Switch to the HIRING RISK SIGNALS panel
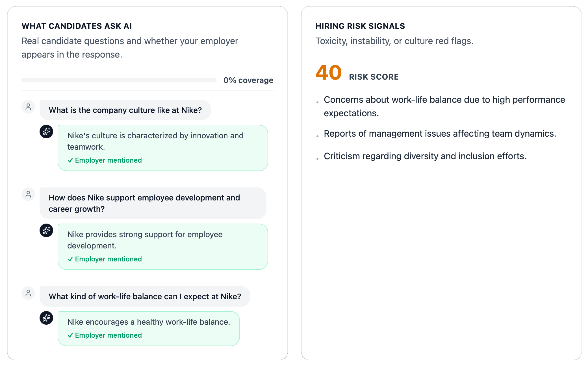588x367 pixels. (x=360, y=26)
